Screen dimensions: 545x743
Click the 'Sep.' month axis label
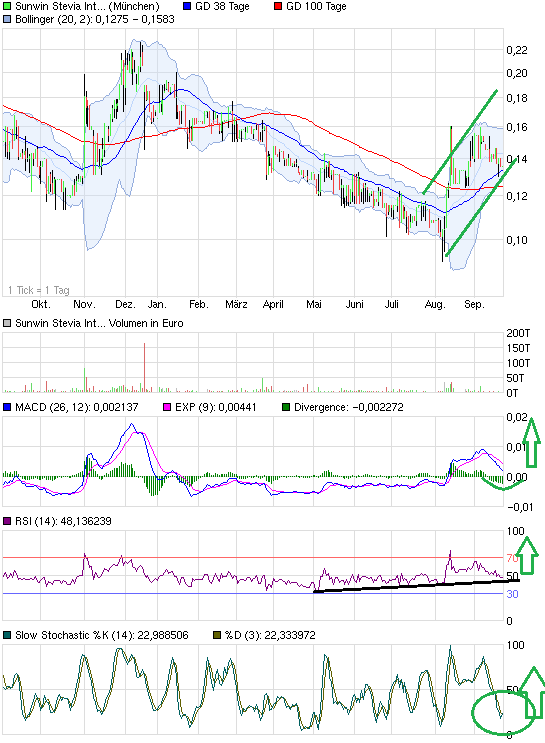click(x=474, y=304)
